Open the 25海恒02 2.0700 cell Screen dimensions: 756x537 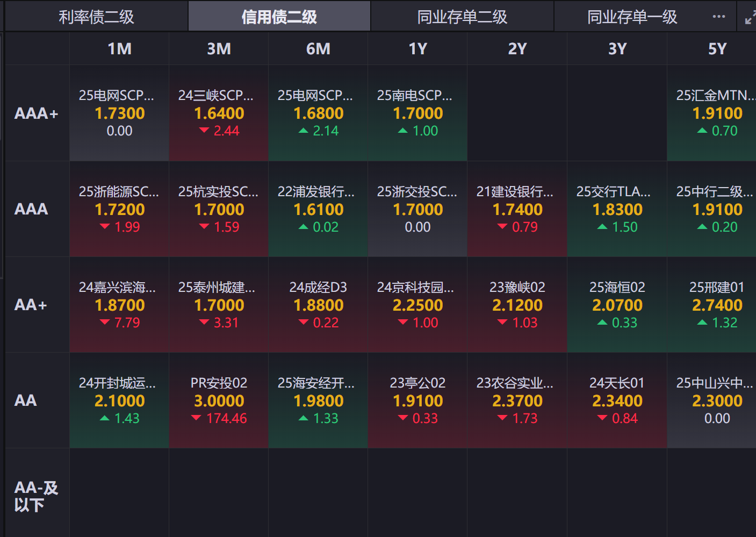click(617, 305)
